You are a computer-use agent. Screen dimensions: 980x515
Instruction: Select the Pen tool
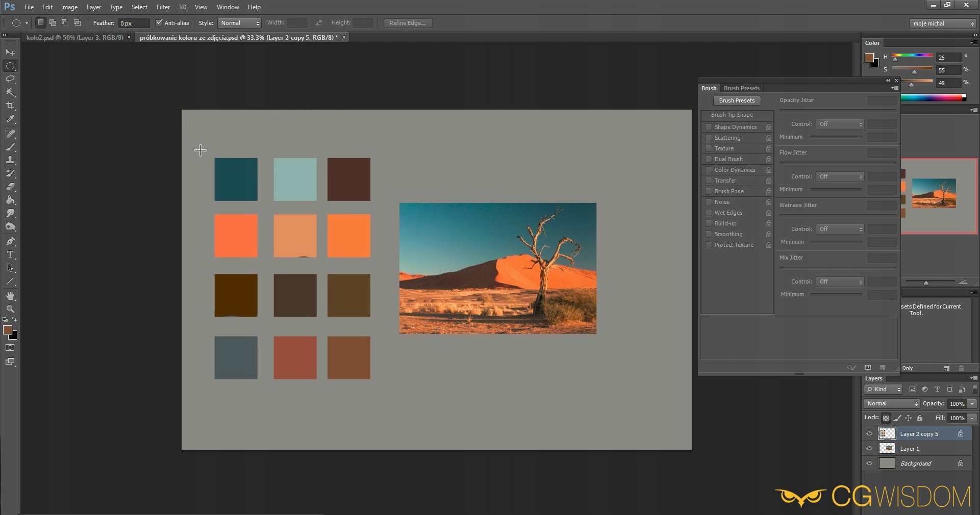point(10,241)
